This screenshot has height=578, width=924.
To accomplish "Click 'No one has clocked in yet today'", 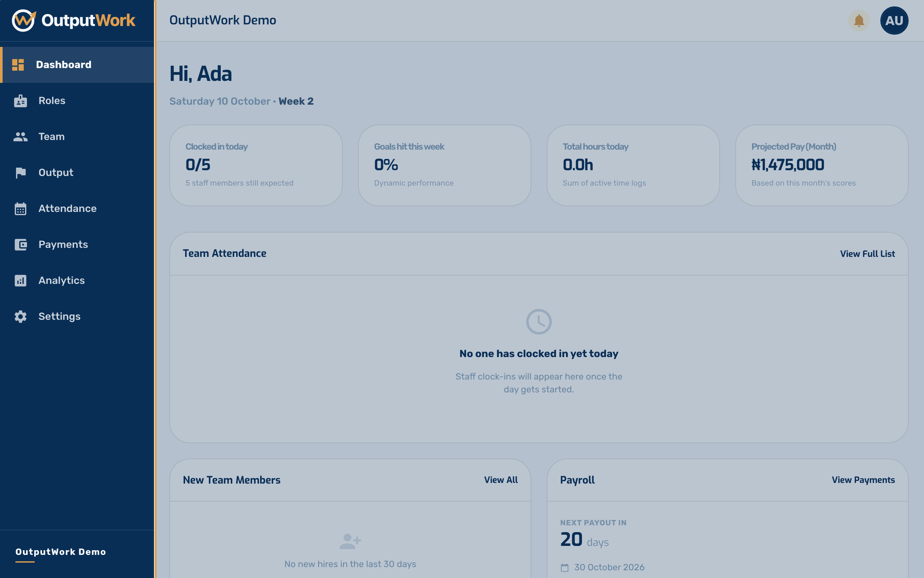I will (x=539, y=354).
